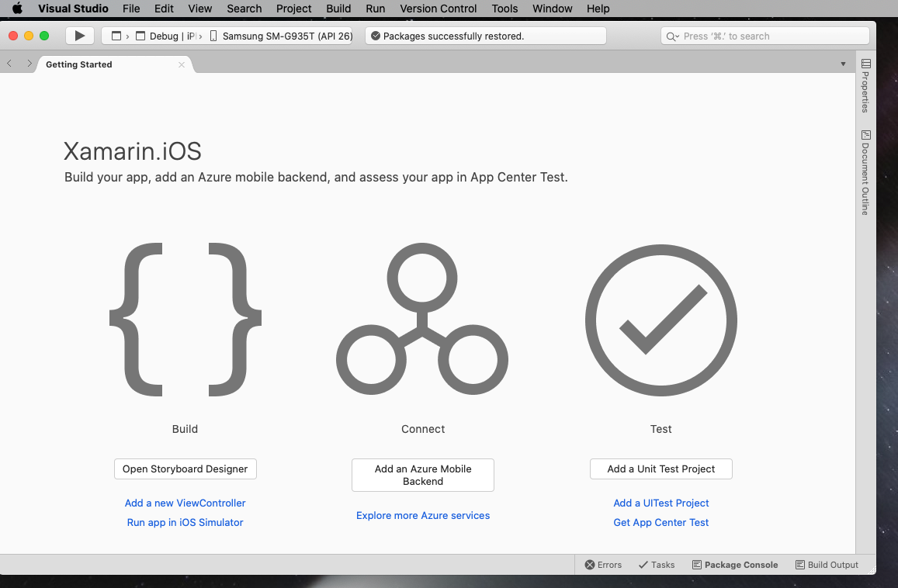Show the Properties panel
This screenshot has height=588, width=898.
(x=864, y=85)
